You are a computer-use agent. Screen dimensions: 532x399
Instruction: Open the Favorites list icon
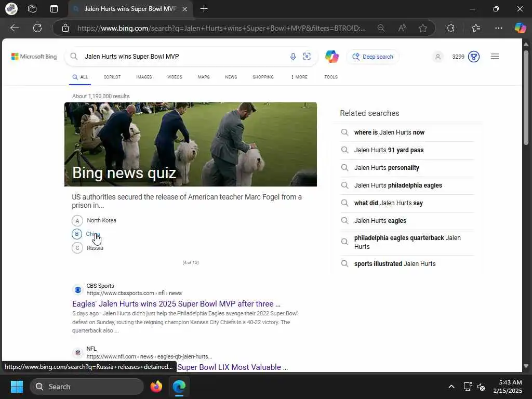pos(476,28)
